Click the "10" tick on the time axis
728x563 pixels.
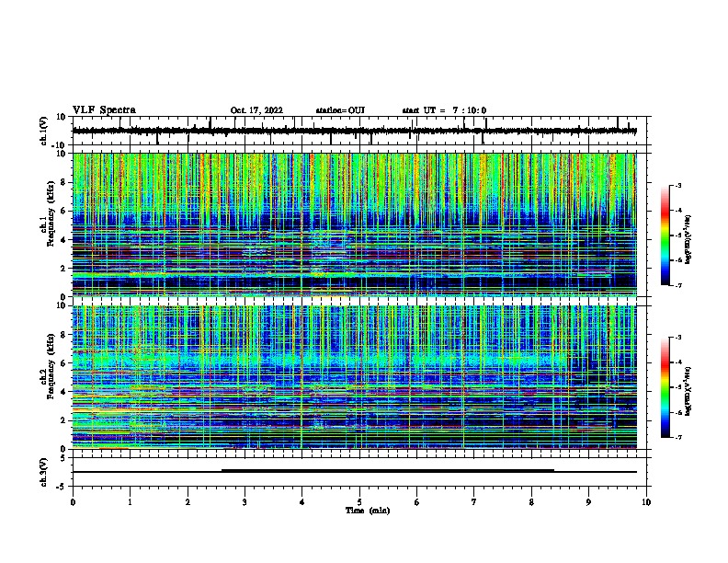(x=646, y=502)
